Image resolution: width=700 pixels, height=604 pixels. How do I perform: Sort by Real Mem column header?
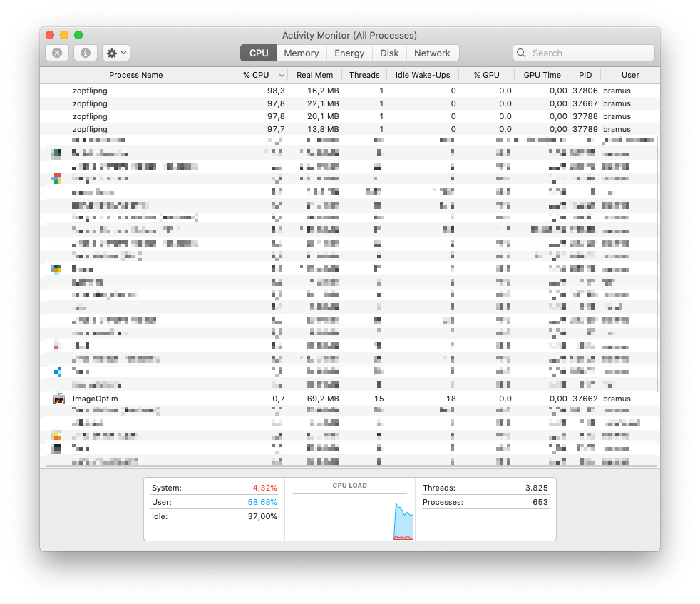pyautogui.click(x=315, y=75)
